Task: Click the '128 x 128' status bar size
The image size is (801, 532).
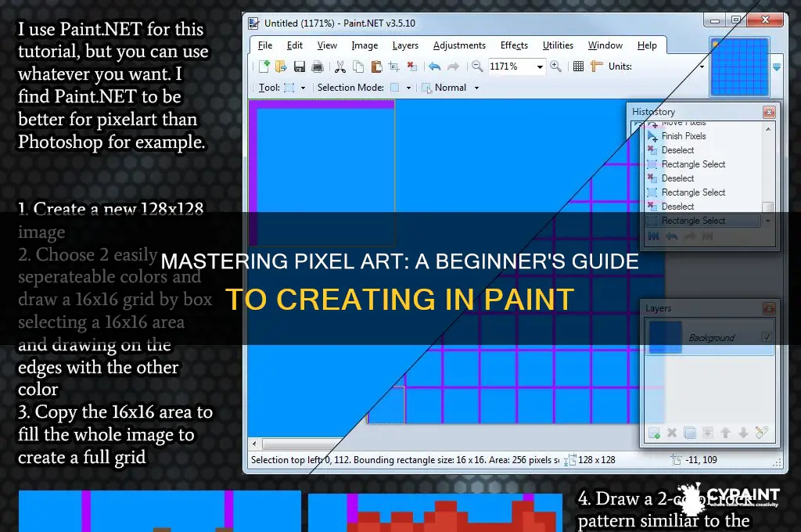Action: tap(596, 460)
